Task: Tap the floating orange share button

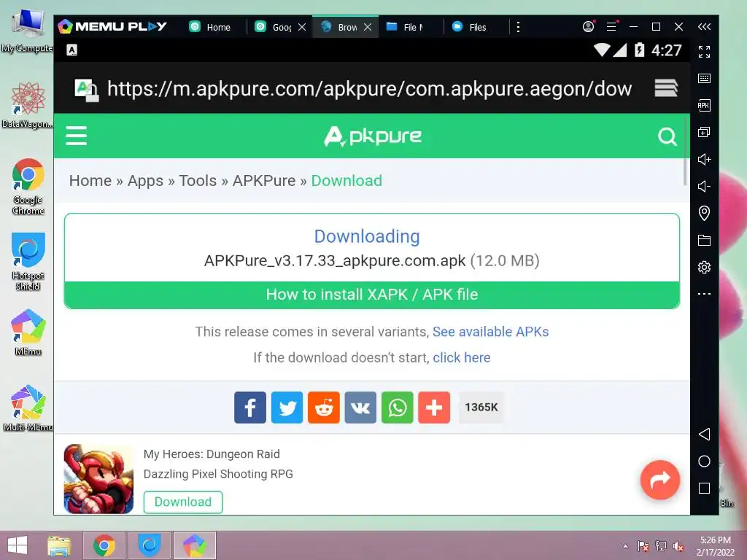Action: point(659,480)
